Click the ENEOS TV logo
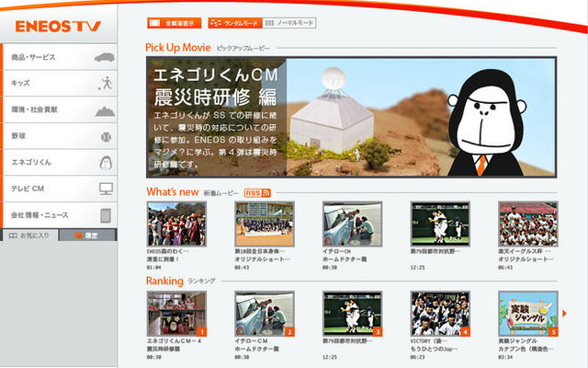The width and height of the screenshot is (588, 368). [58, 27]
